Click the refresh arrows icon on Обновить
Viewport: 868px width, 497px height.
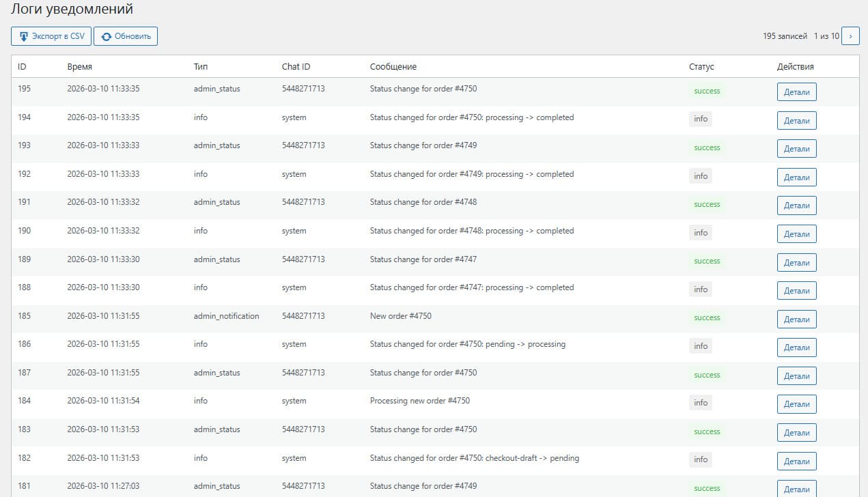point(106,36)
